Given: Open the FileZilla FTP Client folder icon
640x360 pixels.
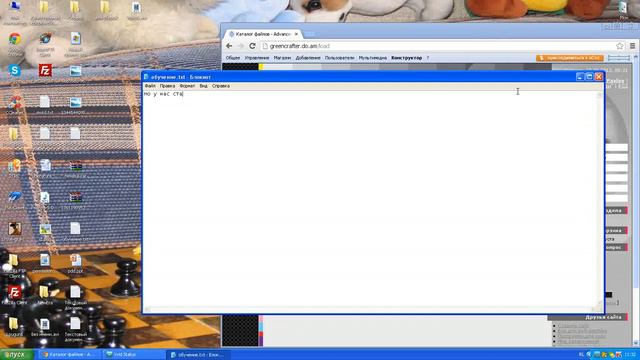Looking at the screenshot, I should 13,260.
